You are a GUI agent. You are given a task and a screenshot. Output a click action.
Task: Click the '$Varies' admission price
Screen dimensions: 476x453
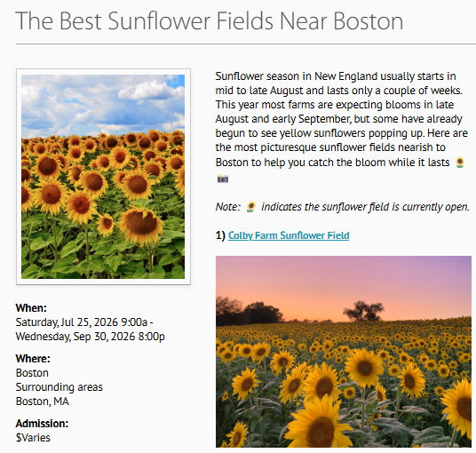(x=33, y=438)
